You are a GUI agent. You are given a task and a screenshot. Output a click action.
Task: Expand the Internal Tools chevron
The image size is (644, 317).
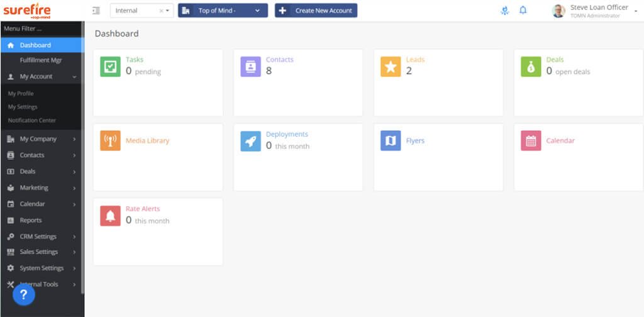click(x=74, y=284)
